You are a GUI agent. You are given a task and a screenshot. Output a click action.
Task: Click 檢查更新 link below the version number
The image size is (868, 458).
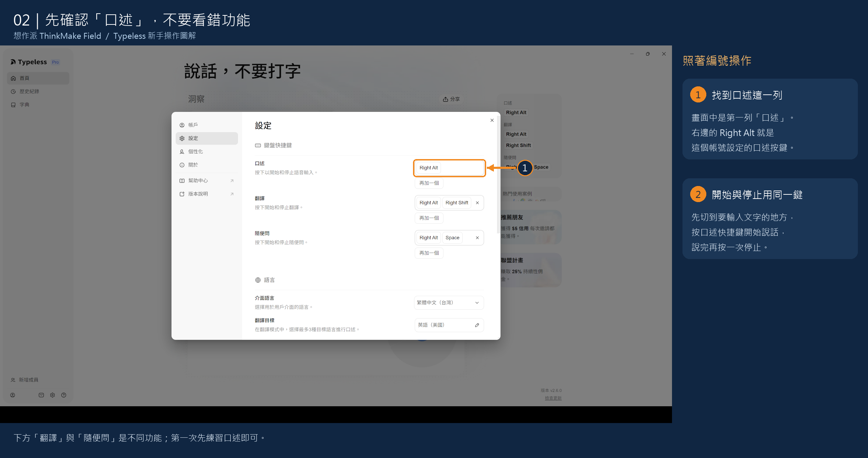553,398
